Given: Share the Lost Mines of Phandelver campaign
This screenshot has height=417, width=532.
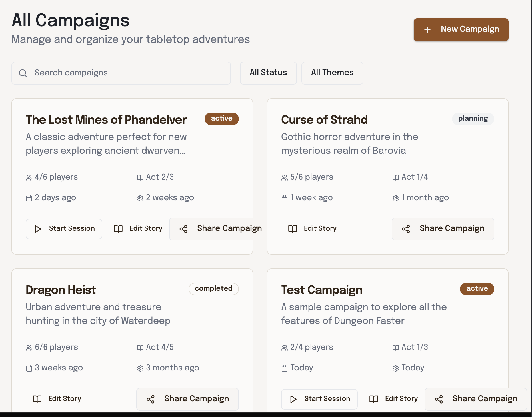Looking at the screenshot, I should point(221,229).
